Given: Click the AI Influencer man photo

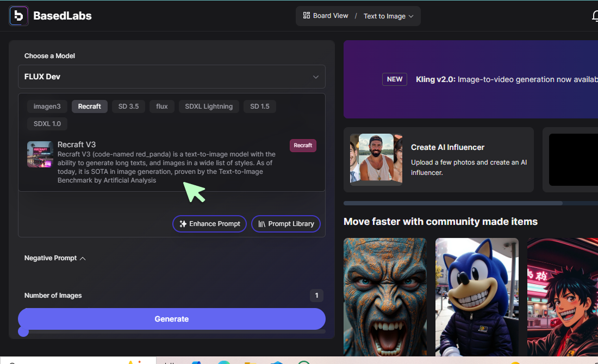Looking at the screenshot, I should click(x=376, y=159).
